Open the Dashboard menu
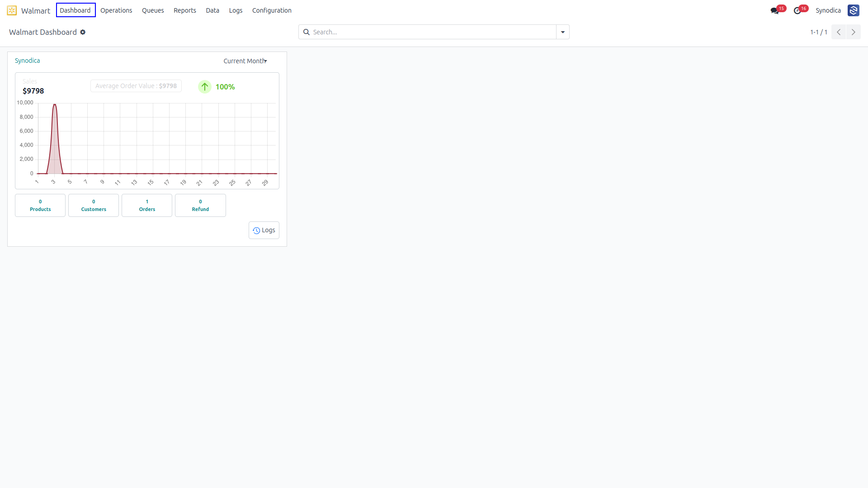 [75, 10]
